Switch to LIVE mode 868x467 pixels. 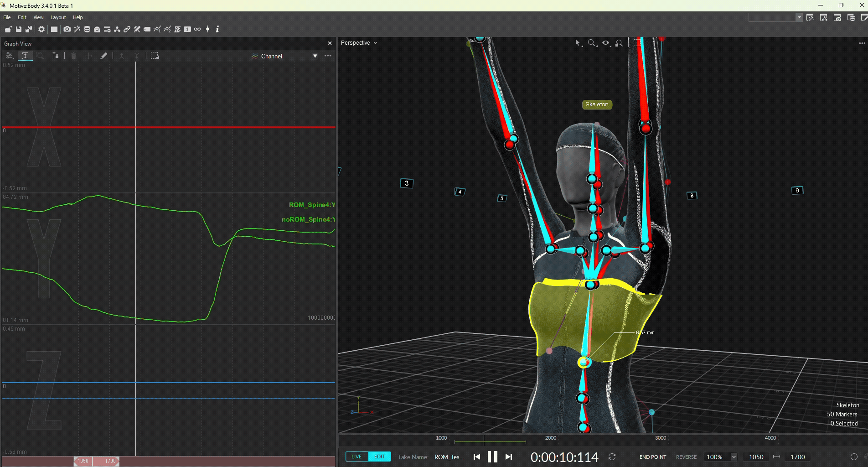[x=356, y=457]
